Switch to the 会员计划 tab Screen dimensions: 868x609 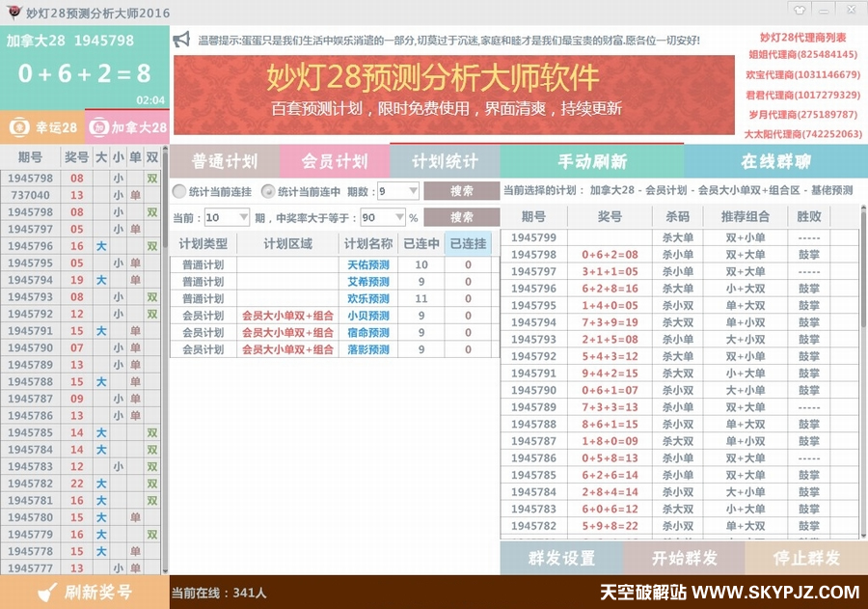click(334, 161)
